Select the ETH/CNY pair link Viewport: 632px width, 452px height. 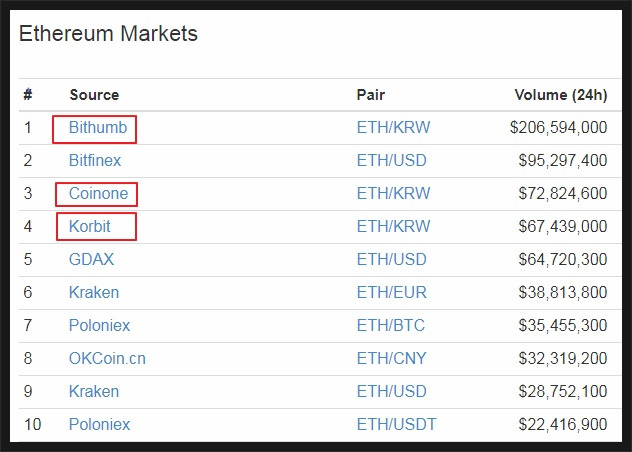tap(391, 359)
